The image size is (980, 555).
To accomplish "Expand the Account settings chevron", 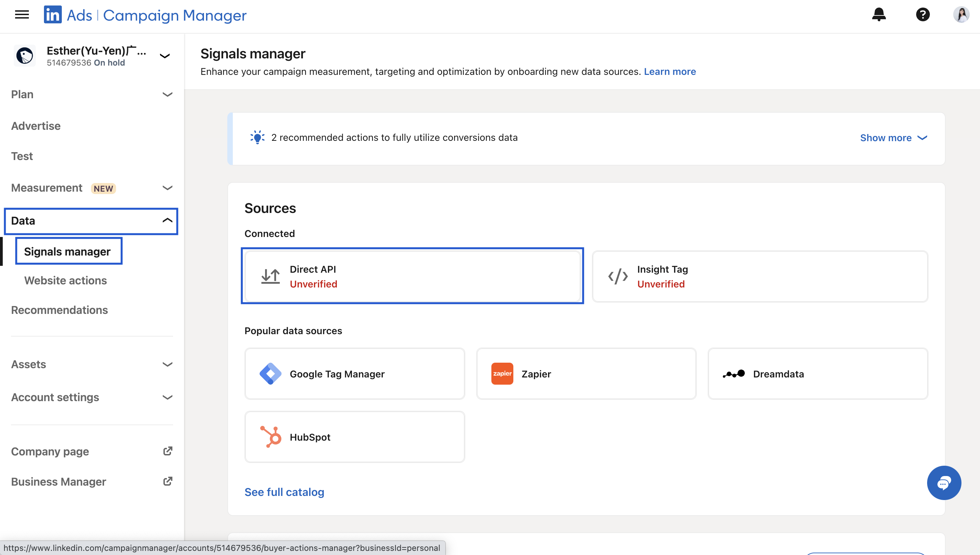I will [x=168, y=397].
